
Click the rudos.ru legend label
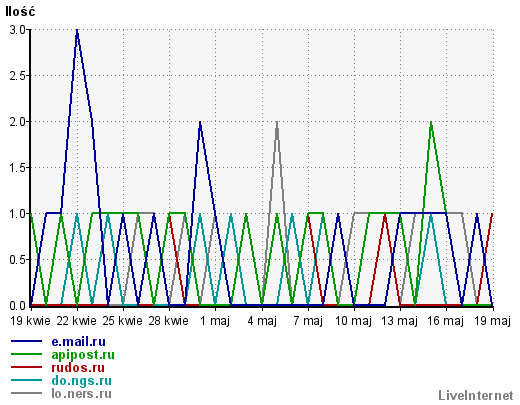[x=78, y=368]
